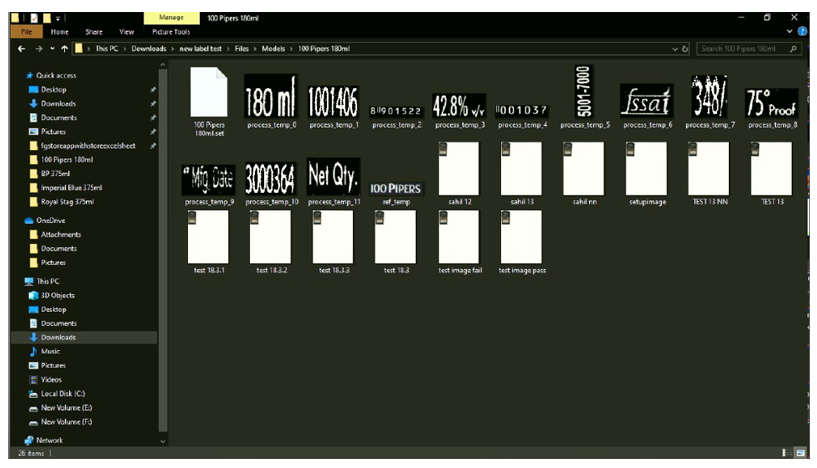Screen dimensions: 817x468
Task: Open 3D Objects under This PC
Action: (x=60, y=295)
